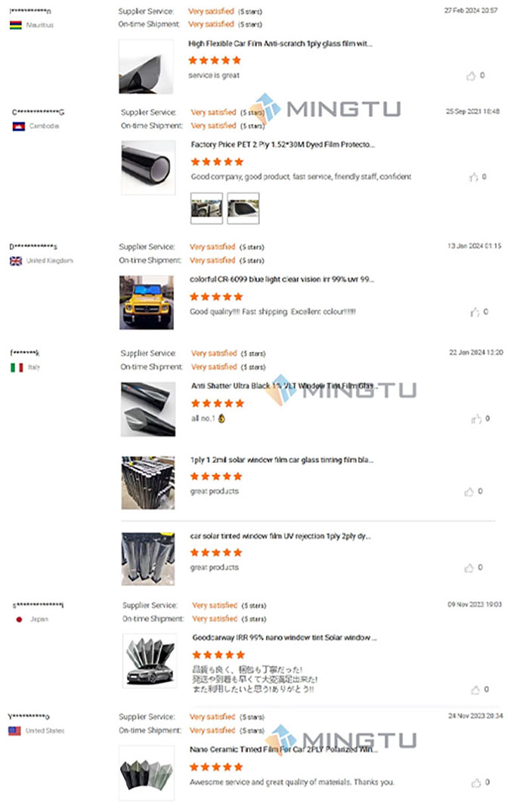Open "Nano Ceramic Tinted Film For Car" link
The width and height of the screenshot is (529, 812).
point(284,749)
